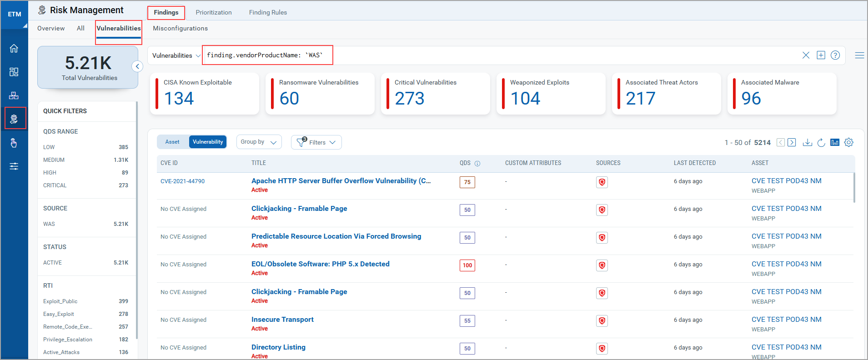
Task: Open the Configuration sliders sidebar icon
Action: pyautogui.click(x=14, y=166)
